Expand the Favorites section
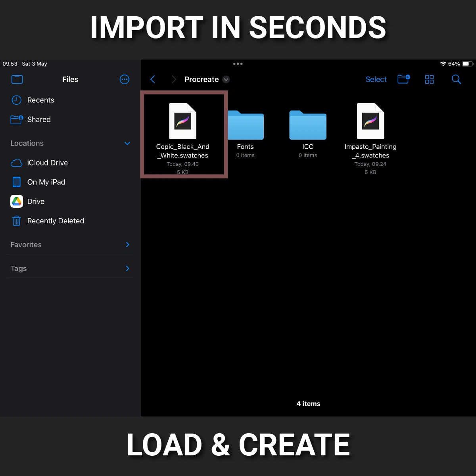Screen dimensions: 476x476 pos(127,245)
